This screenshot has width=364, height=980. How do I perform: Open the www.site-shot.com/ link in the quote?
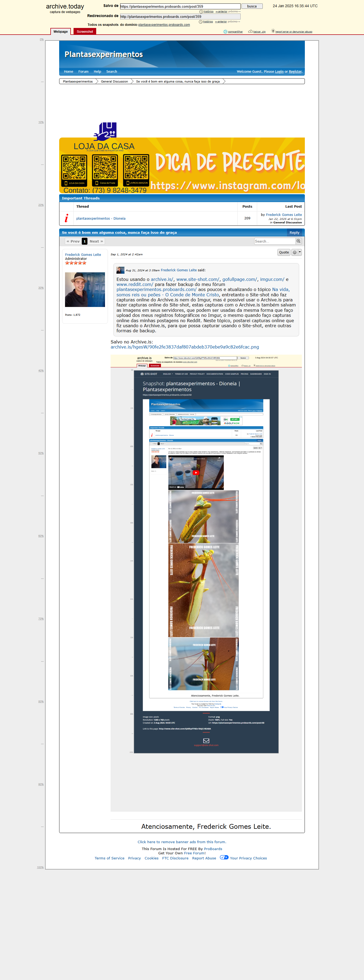(x=198, y=279)
